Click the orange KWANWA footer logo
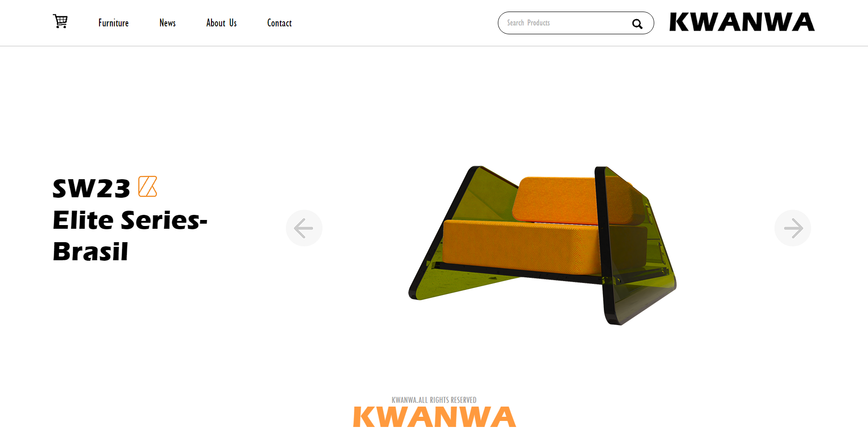 (434, 417)
